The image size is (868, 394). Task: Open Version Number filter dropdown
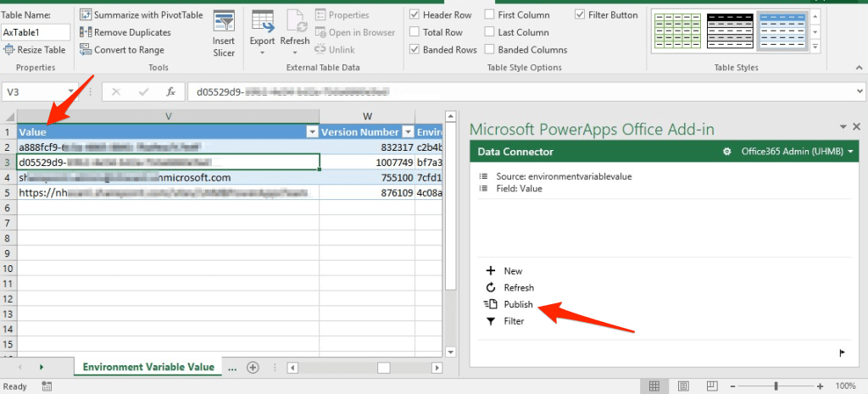[x=408, y=132]
